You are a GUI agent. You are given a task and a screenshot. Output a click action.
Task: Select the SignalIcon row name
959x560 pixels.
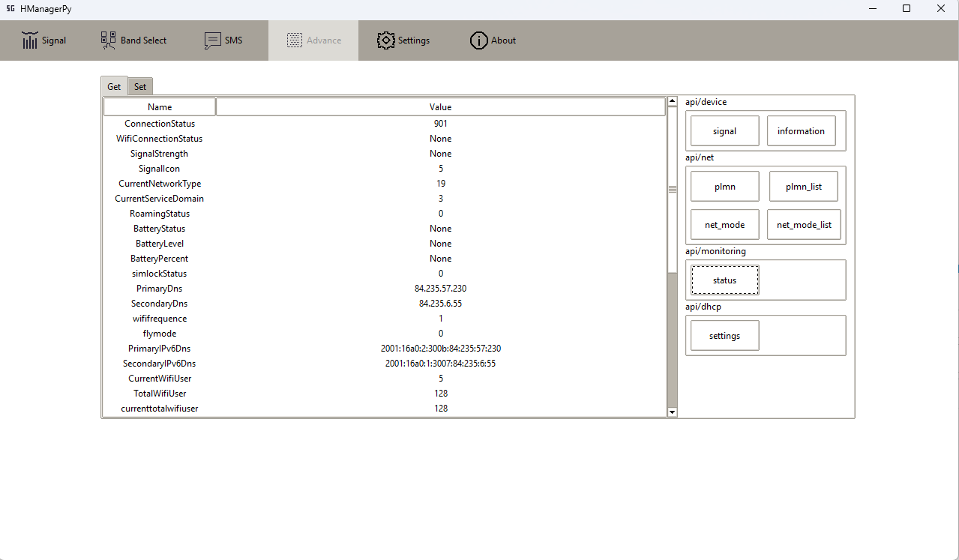pyautogui.click(x=160, y=169)
